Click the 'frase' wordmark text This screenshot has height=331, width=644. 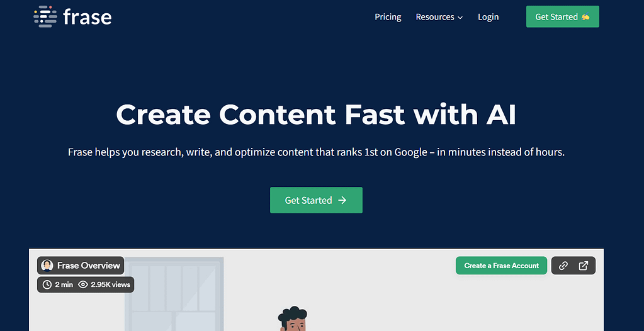pyautogui.click(x=87, y=17)
